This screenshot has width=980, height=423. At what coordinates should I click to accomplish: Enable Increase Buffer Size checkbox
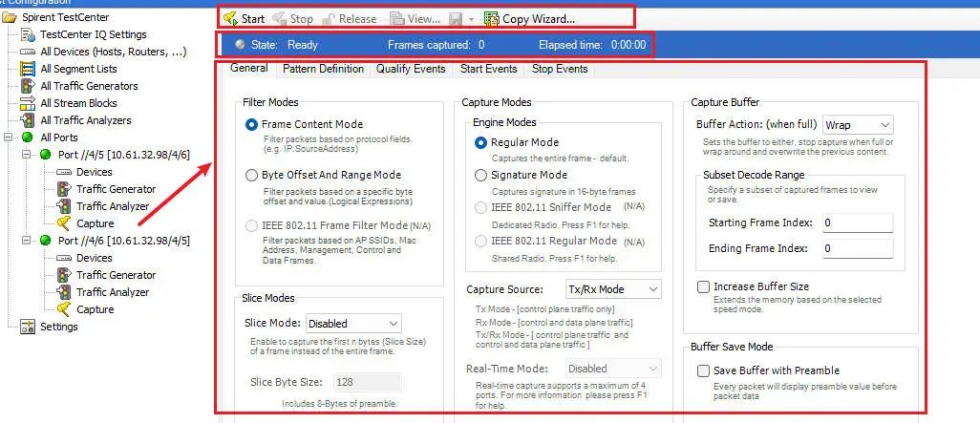pos(704,286)
